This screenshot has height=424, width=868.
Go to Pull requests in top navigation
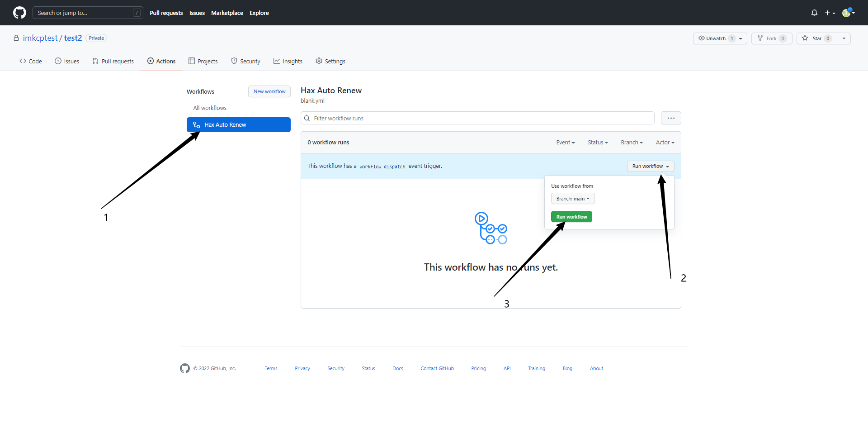coord(166,13)
